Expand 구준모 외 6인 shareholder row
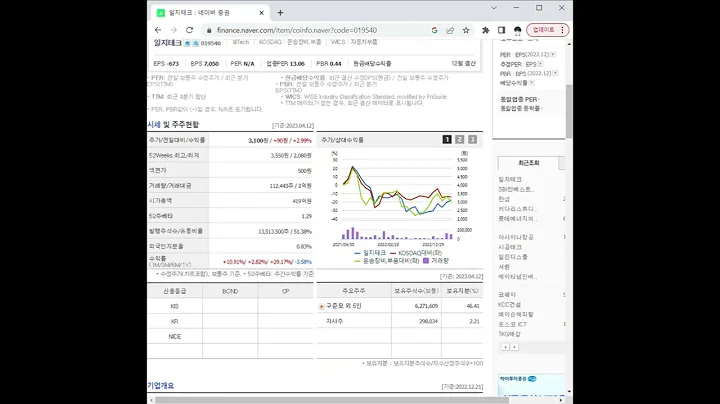 point(321,306)
